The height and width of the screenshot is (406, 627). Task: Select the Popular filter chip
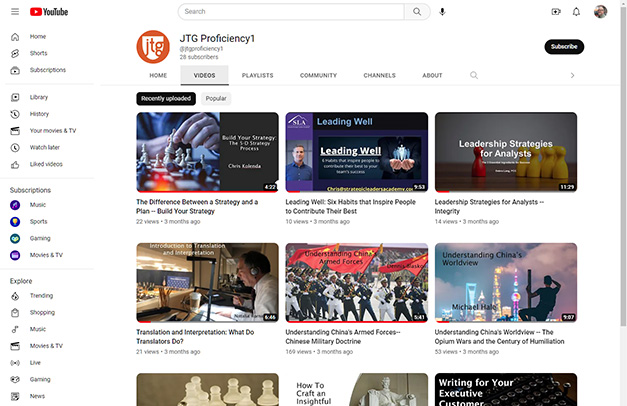(216, 98)
